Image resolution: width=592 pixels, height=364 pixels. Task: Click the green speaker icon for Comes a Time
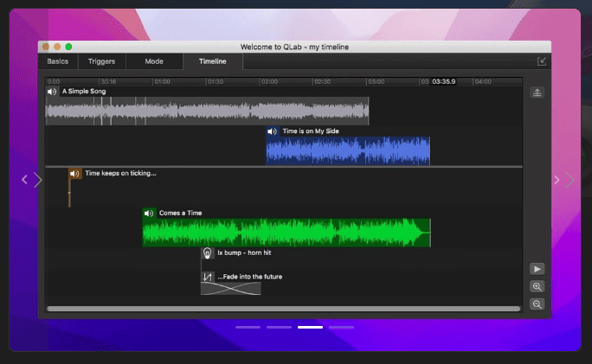pyautogui.click(x=149, y=213)
